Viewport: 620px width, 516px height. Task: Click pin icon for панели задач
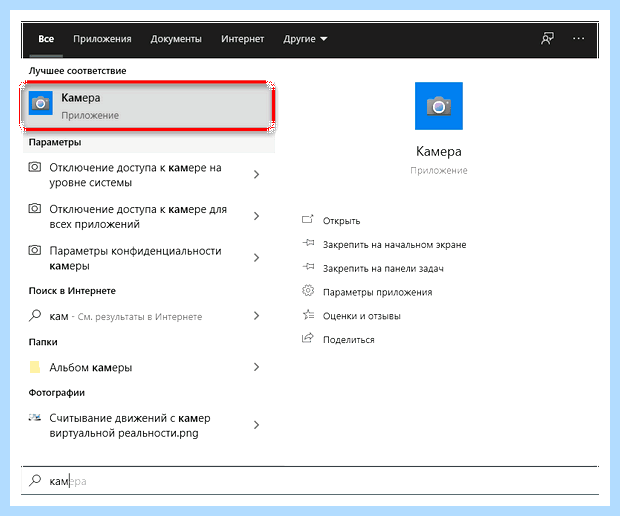(308, 267)
